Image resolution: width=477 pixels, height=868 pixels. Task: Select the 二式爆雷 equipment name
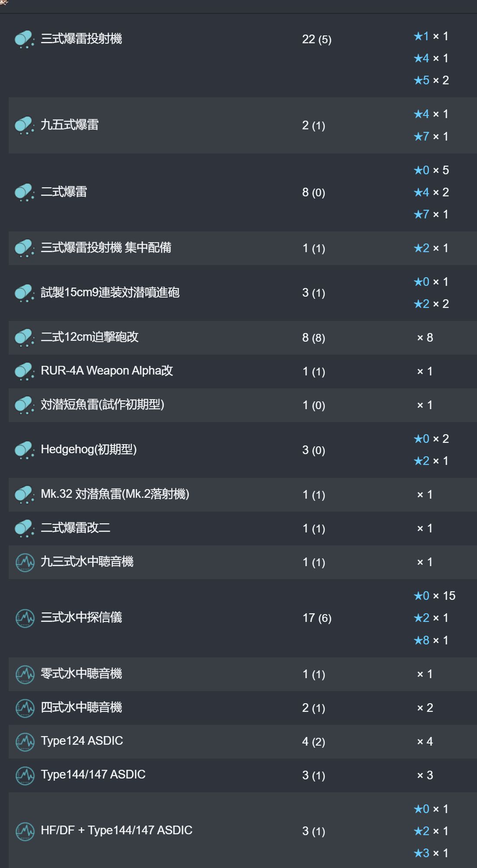(x=64, y=192)
